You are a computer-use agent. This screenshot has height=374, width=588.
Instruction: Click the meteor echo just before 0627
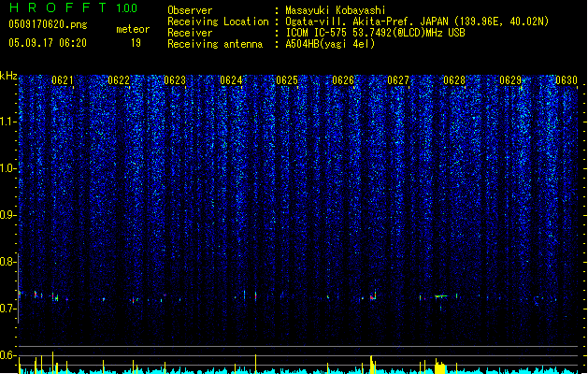(x=373, y=295)
